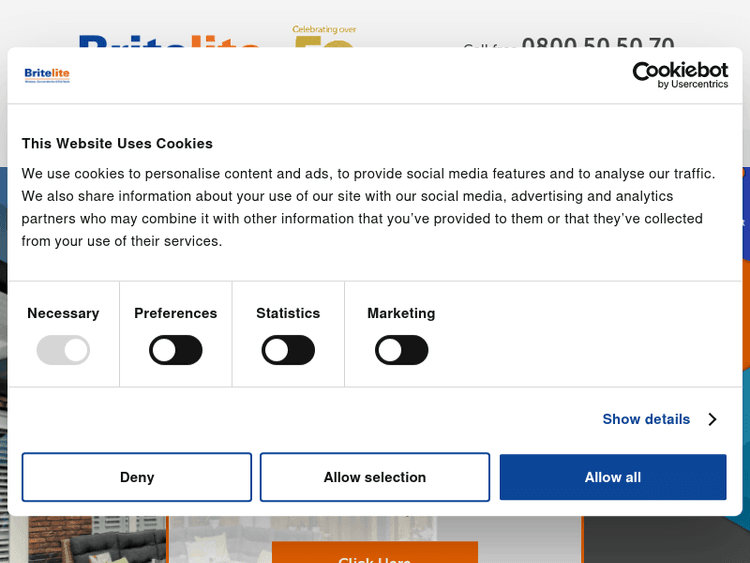
Task: Click the Britelite logo in cookie dialog
Action: click(x=47, y=75)
